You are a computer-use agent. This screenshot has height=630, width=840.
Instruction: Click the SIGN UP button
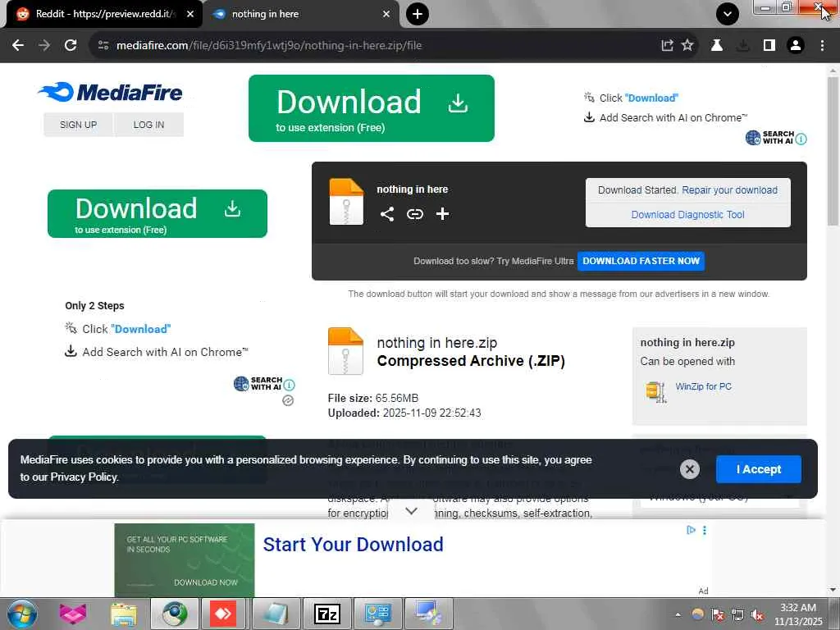tap(78, 125)
